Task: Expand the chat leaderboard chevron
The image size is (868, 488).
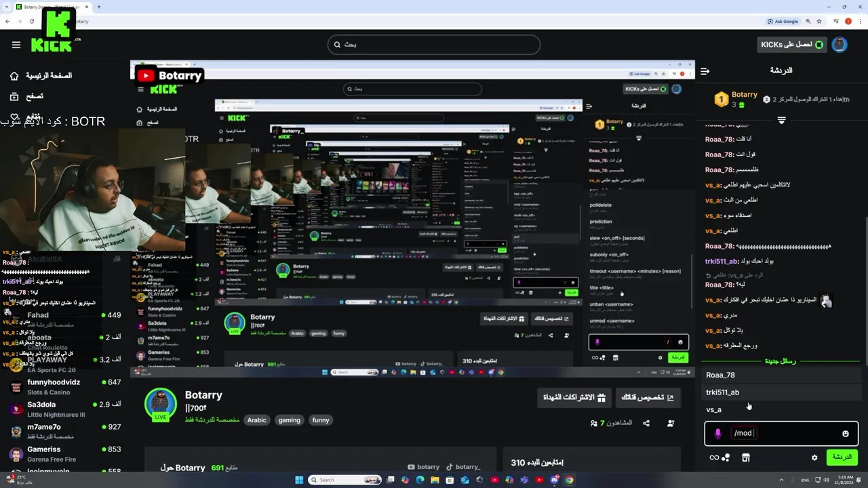Action: [781, 120]
